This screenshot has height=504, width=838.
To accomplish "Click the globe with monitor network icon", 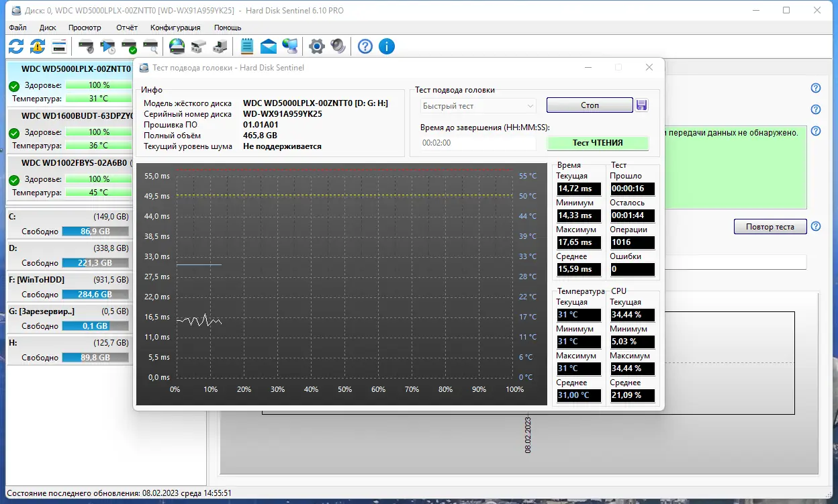I will [x=290, y=46].
